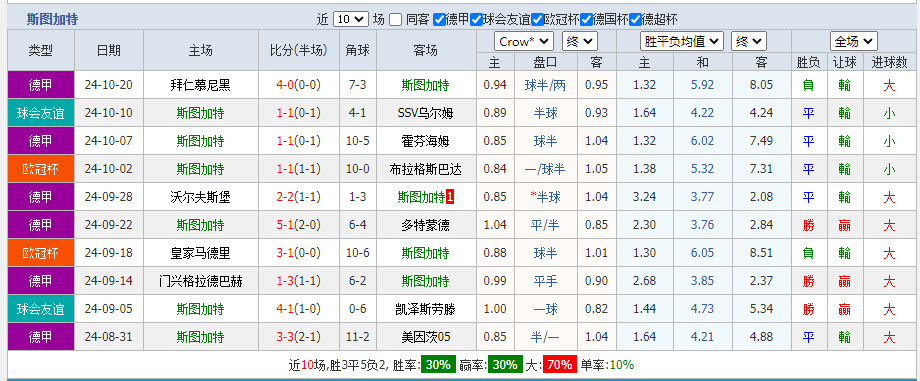
Task: Uncheck the 德国杯 filter checkbox
Action: pyautogui.click(x=586, y=19)
